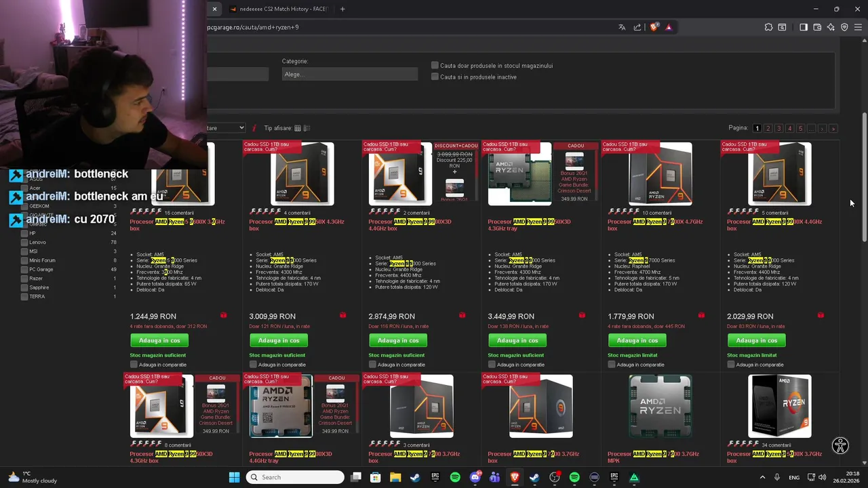Show hidden system tray icons chevron

tap(762, 477)
